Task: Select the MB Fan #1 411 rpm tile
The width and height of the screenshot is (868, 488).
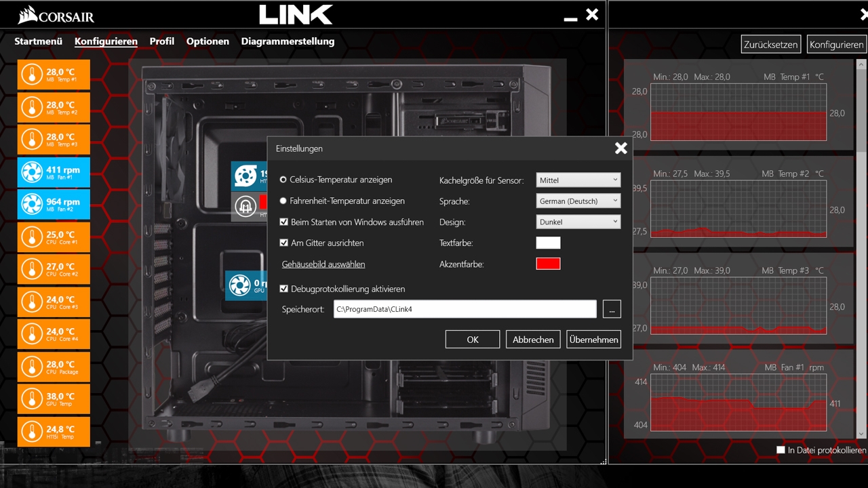Action: click(54, 172)
